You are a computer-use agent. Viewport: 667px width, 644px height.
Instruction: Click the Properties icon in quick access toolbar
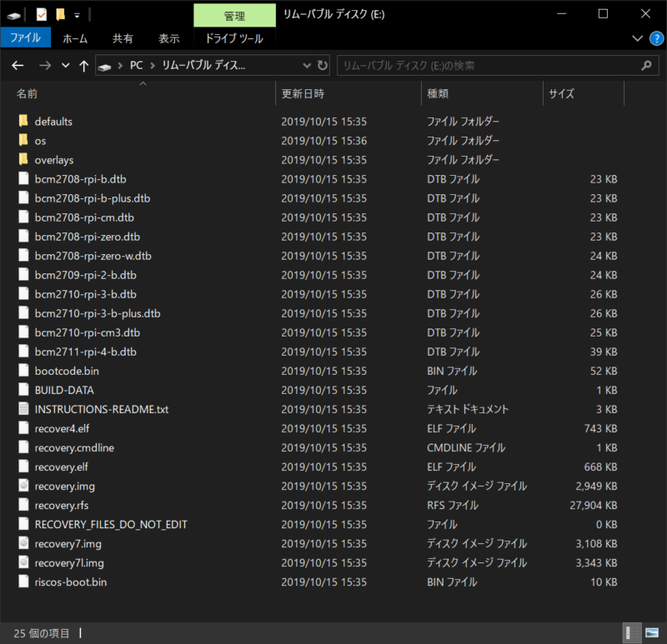coord(42,14)
